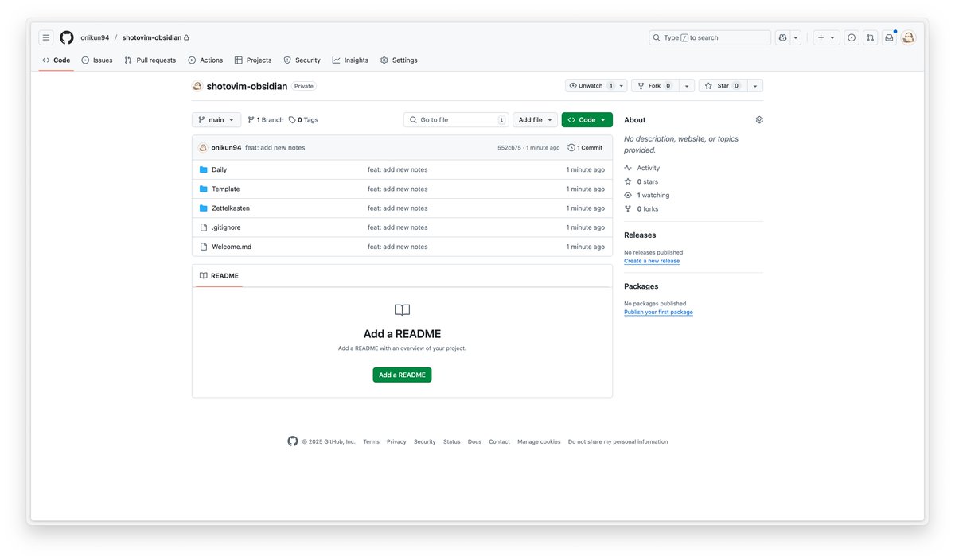Star the repository
955x560 pixels.
tap(723, 86)
